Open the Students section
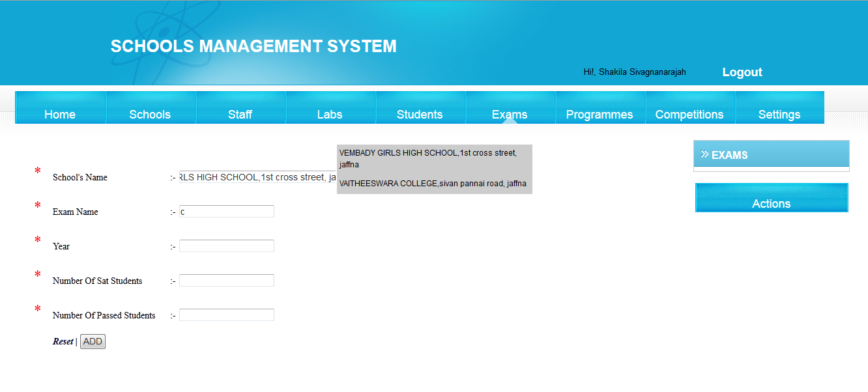 click(420, 114)
